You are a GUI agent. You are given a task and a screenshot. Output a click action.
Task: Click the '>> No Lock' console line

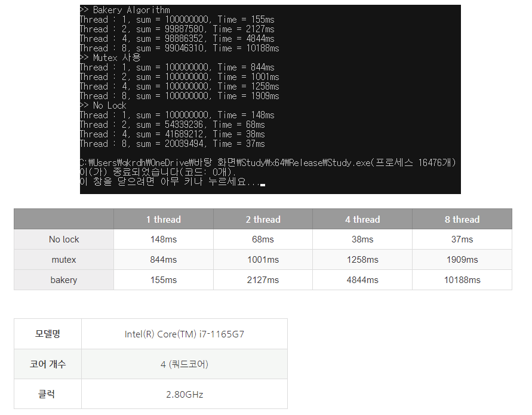103,106
